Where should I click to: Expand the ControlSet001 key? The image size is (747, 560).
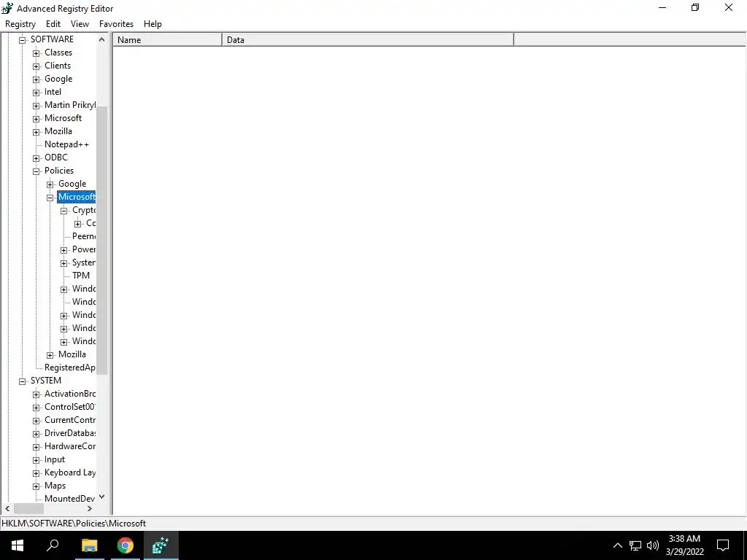[x=36, y=408]
